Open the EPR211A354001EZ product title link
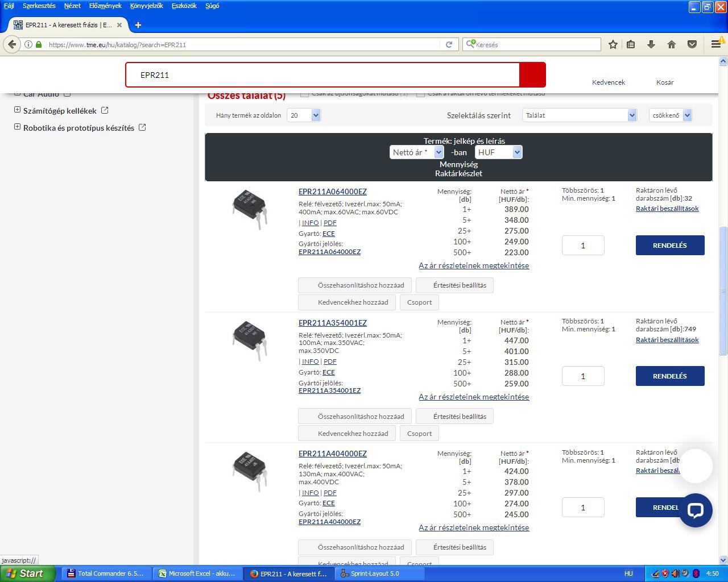This screenshot has width=728, height=582. click(x=333, y=323)
